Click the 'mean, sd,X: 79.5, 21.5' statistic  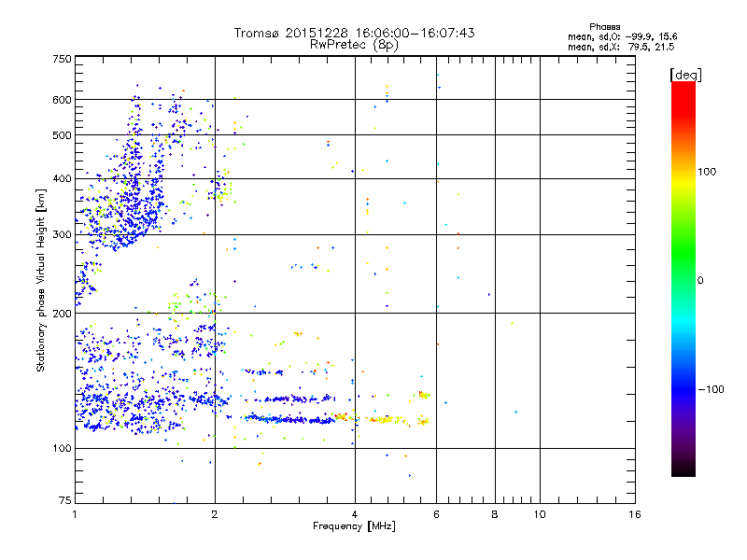[x=621, y=47]
